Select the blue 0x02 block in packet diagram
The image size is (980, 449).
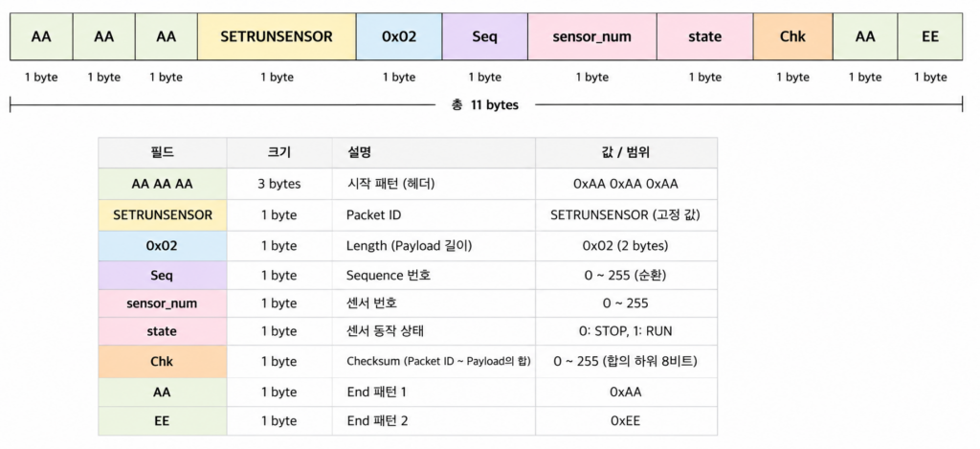[399, 36]
